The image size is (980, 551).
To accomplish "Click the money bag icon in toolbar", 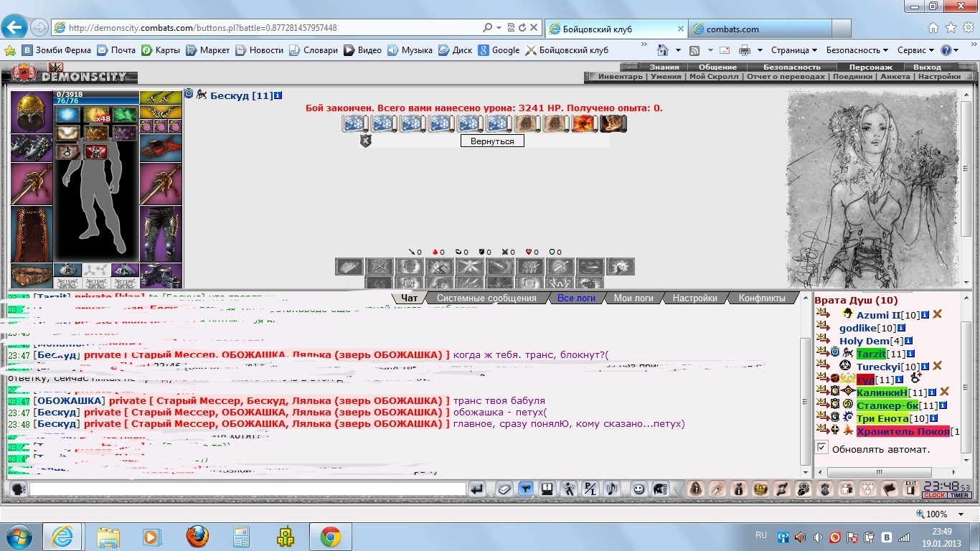I will click(739, 489).
